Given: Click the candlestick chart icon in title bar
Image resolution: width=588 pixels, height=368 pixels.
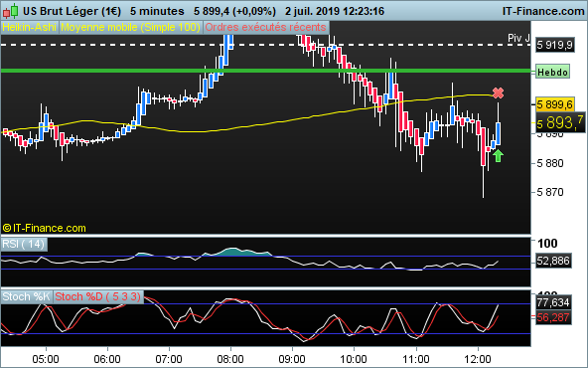Looking at the screenshot, I should click(11, 11).
